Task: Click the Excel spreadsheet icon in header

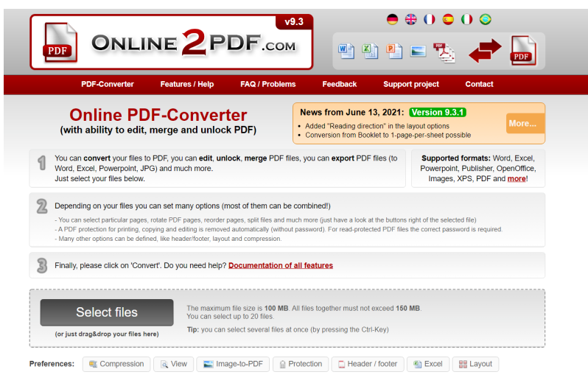Action: pyautogui.click(x=370, y=51)
